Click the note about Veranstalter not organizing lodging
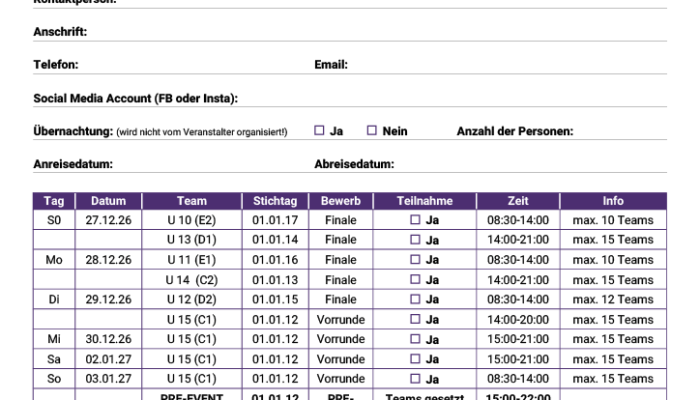 [202, 132]
